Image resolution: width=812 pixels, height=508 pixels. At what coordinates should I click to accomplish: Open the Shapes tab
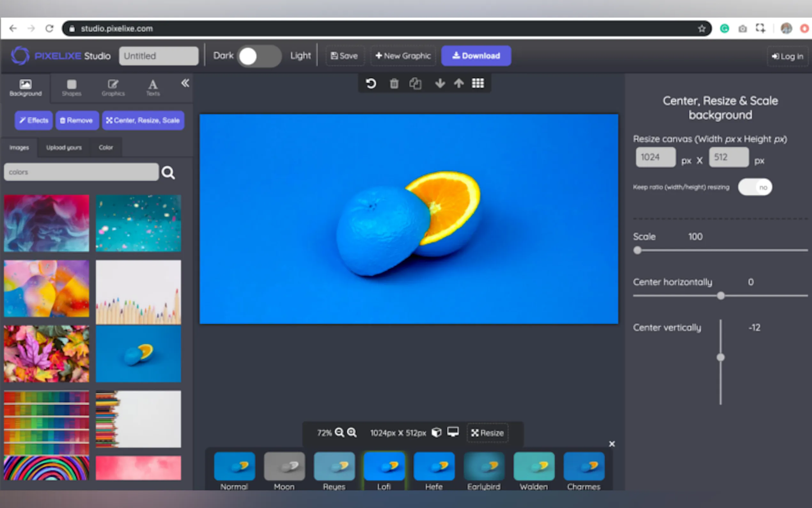(72, 87)
